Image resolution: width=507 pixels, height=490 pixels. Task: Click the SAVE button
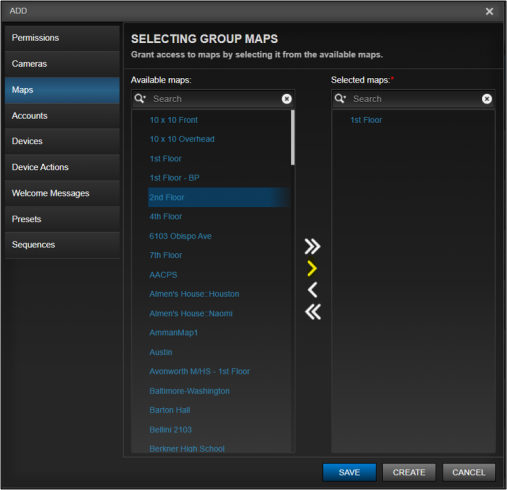tap(349, 472)
